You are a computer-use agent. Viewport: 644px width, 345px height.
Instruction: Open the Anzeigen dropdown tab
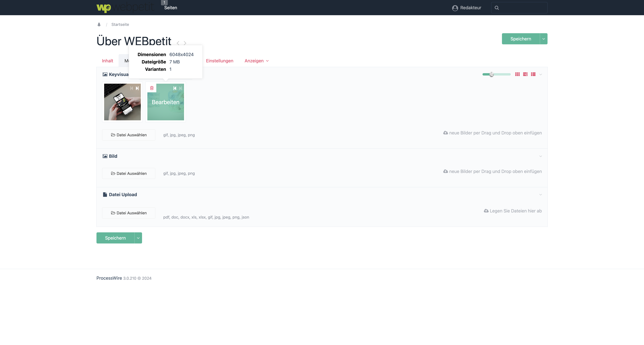pyautogui.click(x=257, y=61)
